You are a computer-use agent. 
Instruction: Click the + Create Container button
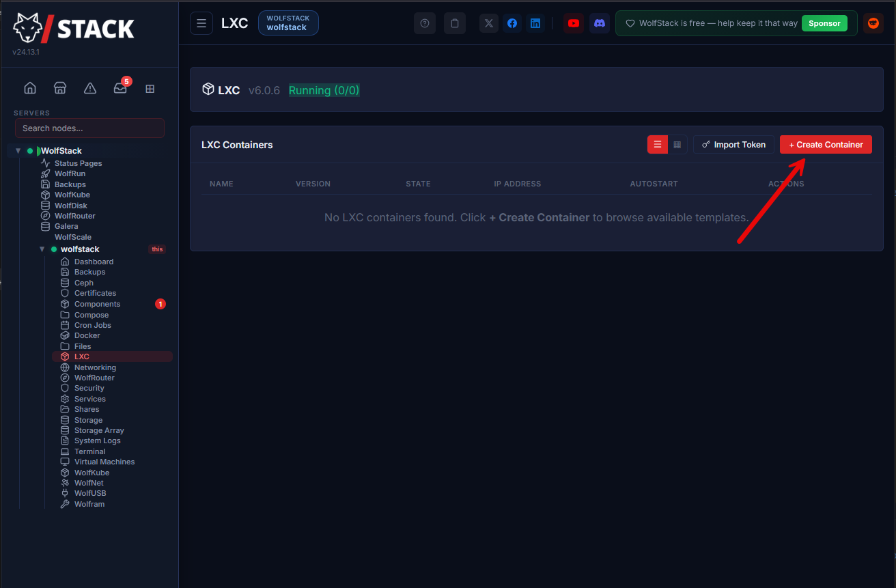(826, 145)
